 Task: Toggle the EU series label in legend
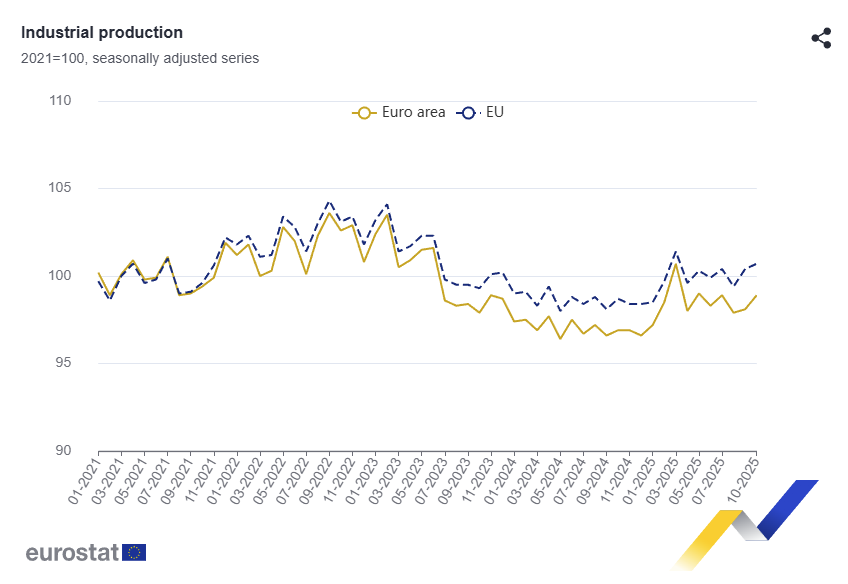494,113
